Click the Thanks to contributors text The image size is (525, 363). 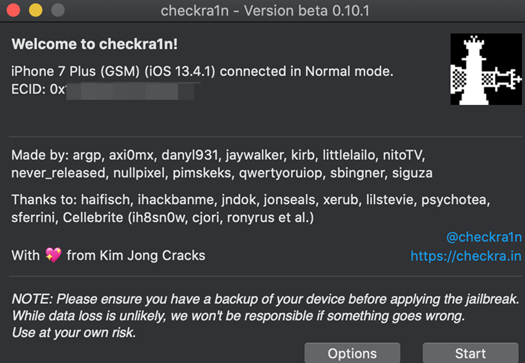click(x=250, y=200)
